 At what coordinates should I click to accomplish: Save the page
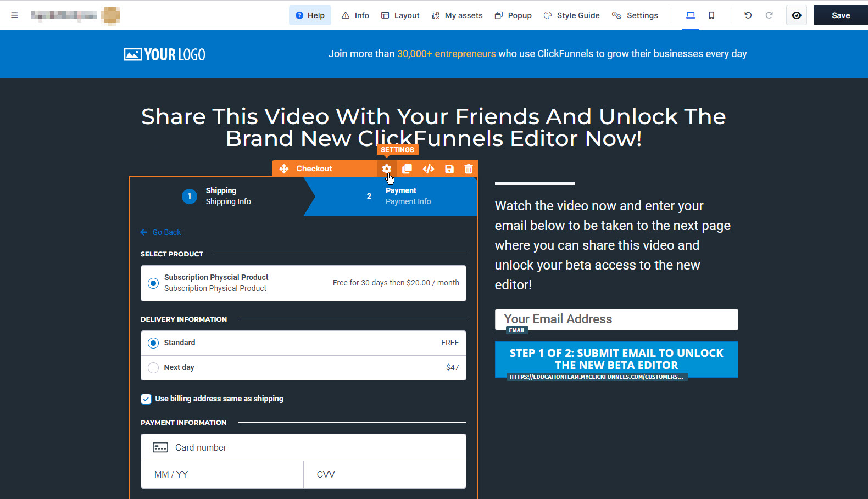[841, 15]
